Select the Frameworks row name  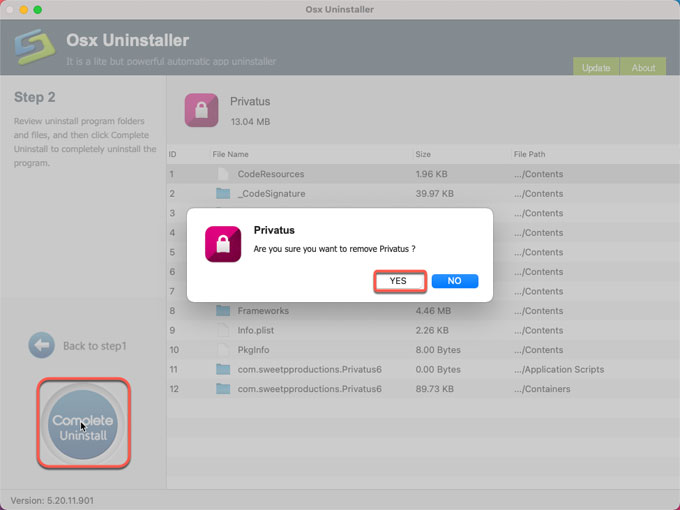pyautogui.click(x=263, y=311)
